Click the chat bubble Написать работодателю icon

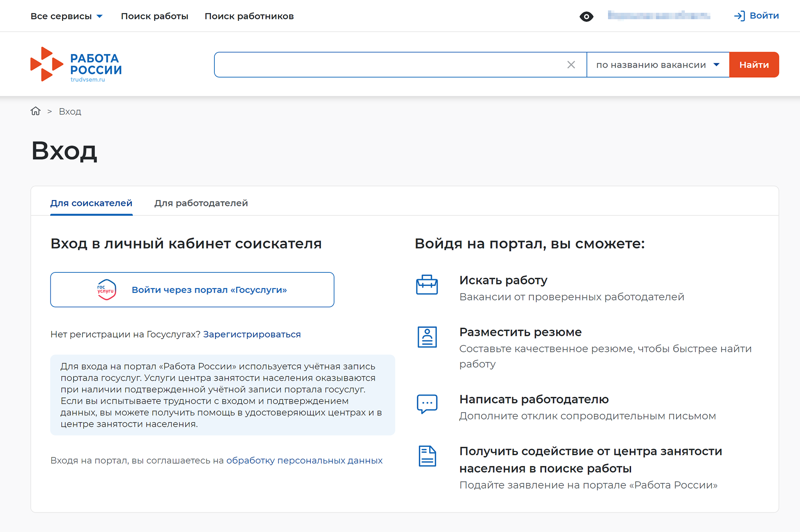427,404
